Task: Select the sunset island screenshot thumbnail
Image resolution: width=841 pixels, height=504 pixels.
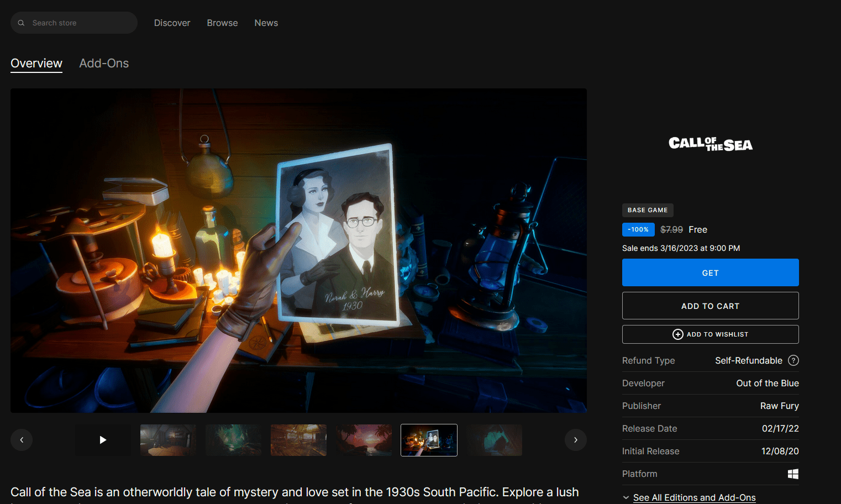Action: [364, 440]
